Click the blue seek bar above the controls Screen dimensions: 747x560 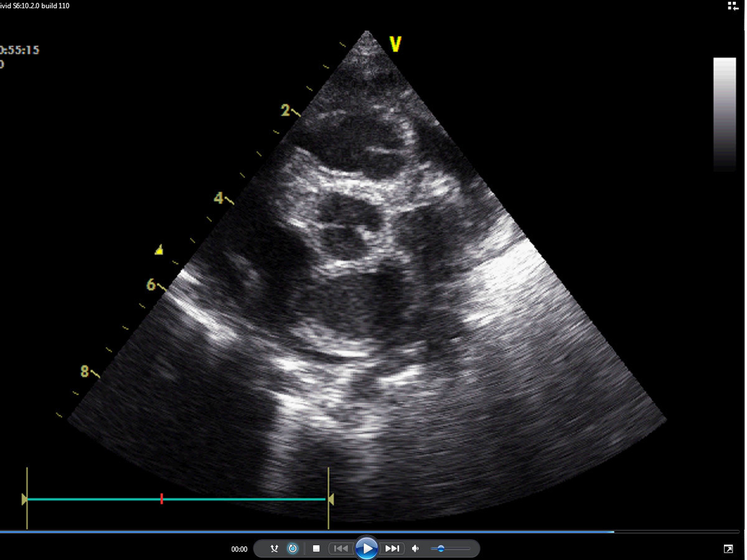[x=311, y=532]
